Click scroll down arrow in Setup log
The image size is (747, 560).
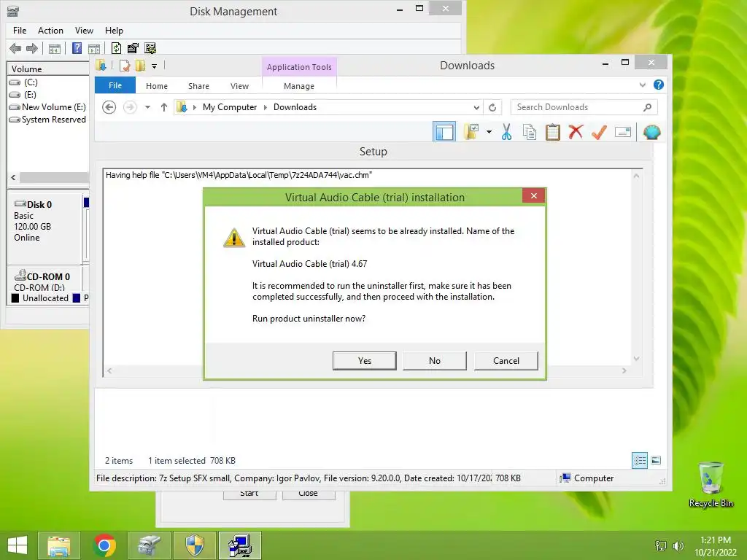(636, 359)
